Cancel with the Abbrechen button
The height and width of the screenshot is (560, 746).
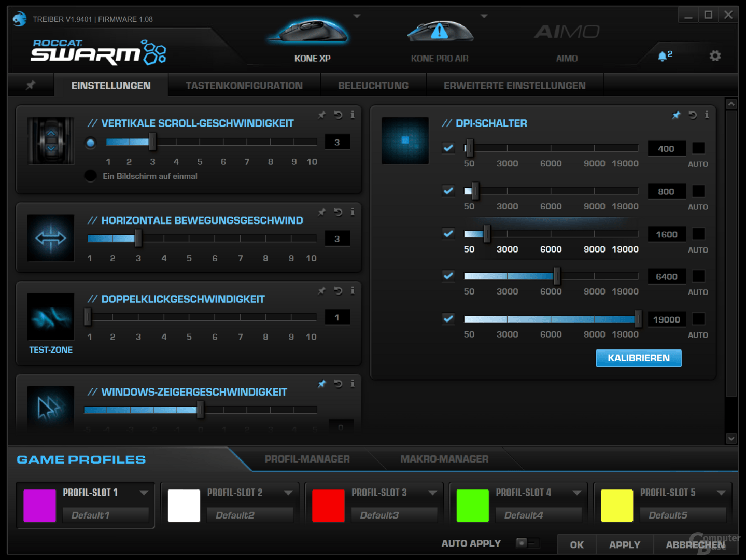coord(695,544)
